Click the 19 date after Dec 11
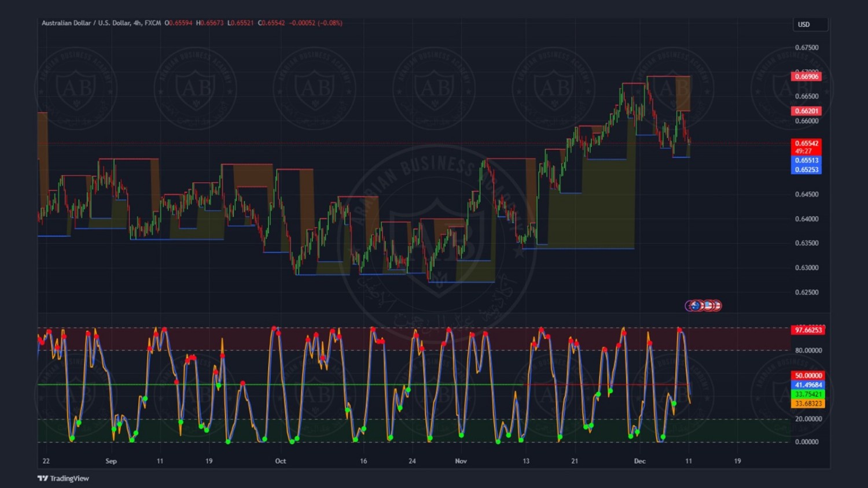This screenshot has width=868, height=488. click(737, 461)
